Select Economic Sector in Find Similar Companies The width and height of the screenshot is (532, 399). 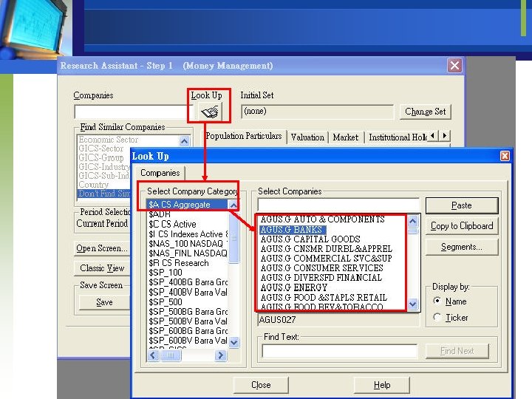[108, 140]
